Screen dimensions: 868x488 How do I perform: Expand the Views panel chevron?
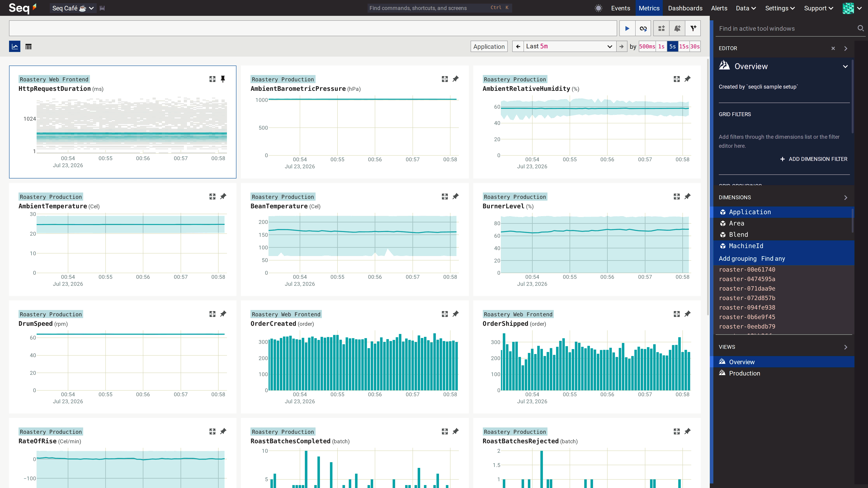(846, 347)
